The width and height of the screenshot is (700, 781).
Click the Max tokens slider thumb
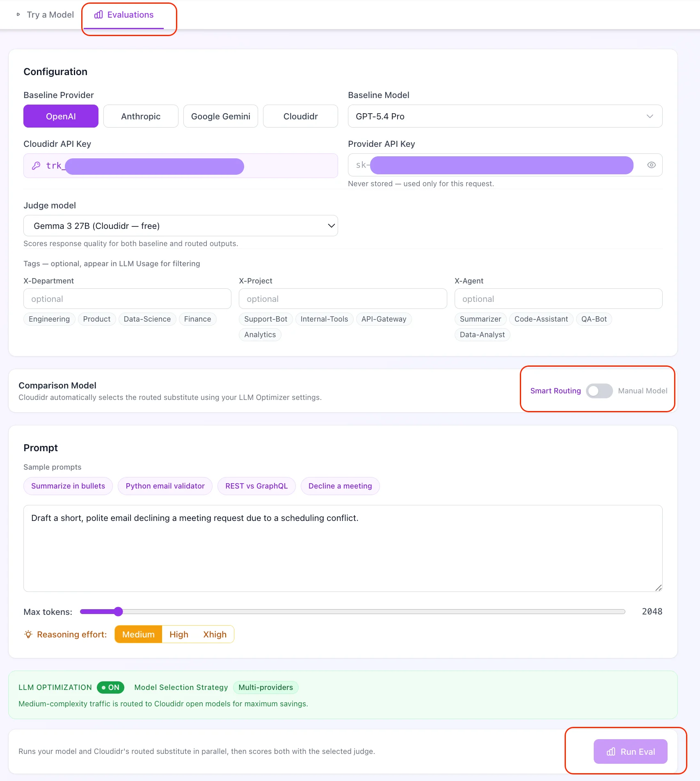pyautogui.click(x=118, y=612)
